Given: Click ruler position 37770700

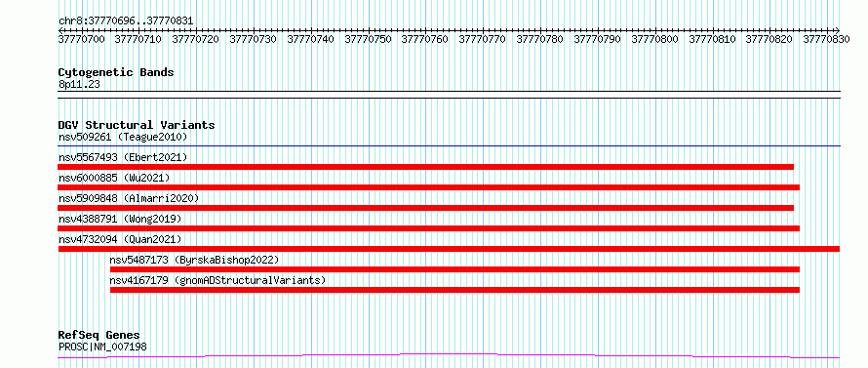Looking at the screenshot, I should click(x=81, y=39).
